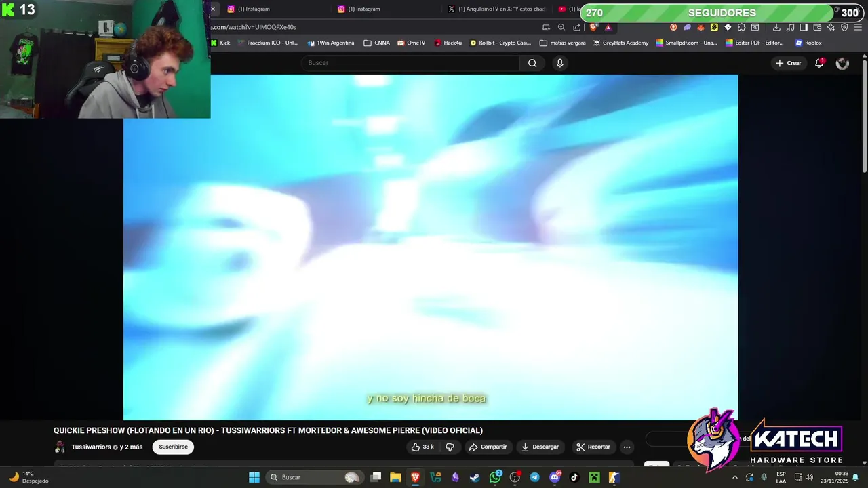
Task: Open the media control music note icon
Action: click(x=790, y=27)
